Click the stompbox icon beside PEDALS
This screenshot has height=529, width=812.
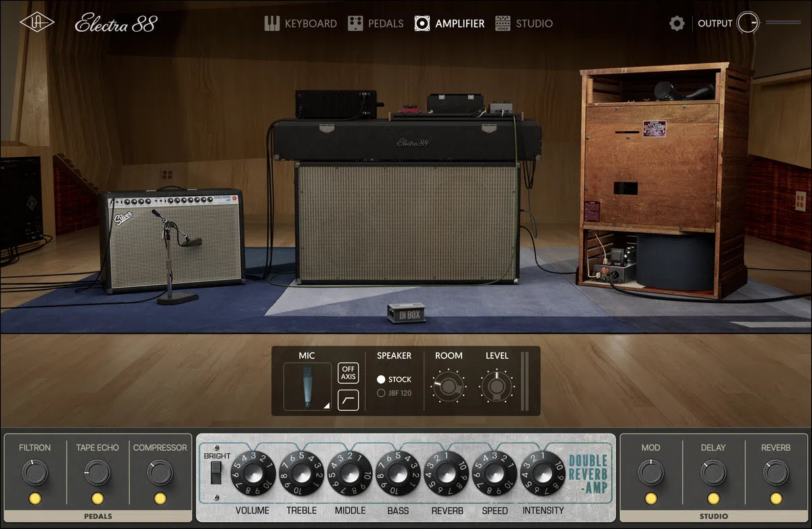tap(357, 22)
